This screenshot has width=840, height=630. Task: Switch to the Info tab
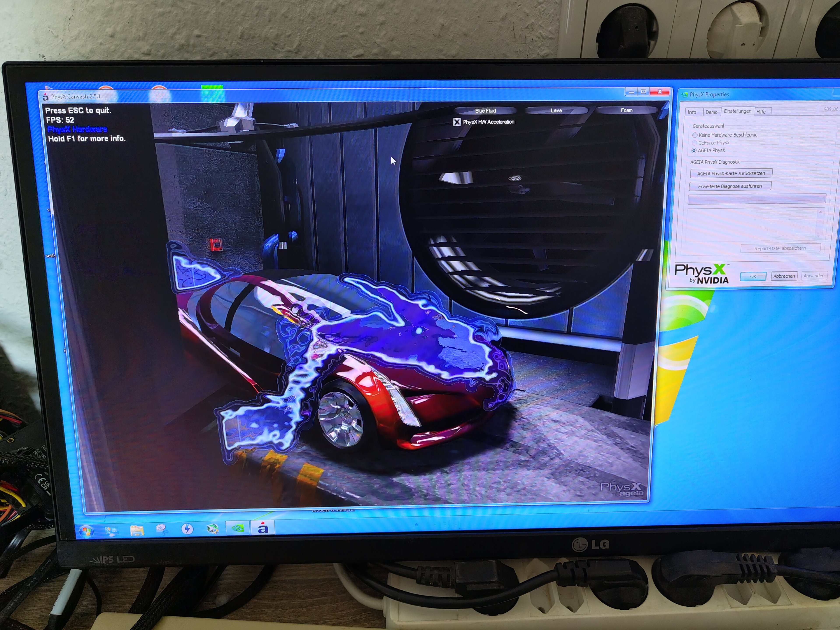click(692, 112)
